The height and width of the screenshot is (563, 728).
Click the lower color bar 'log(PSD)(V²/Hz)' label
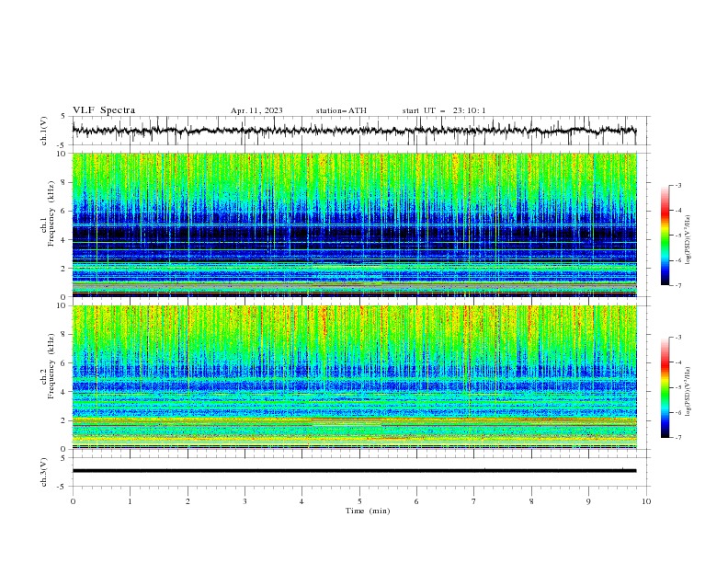click(x=688, y=391)
